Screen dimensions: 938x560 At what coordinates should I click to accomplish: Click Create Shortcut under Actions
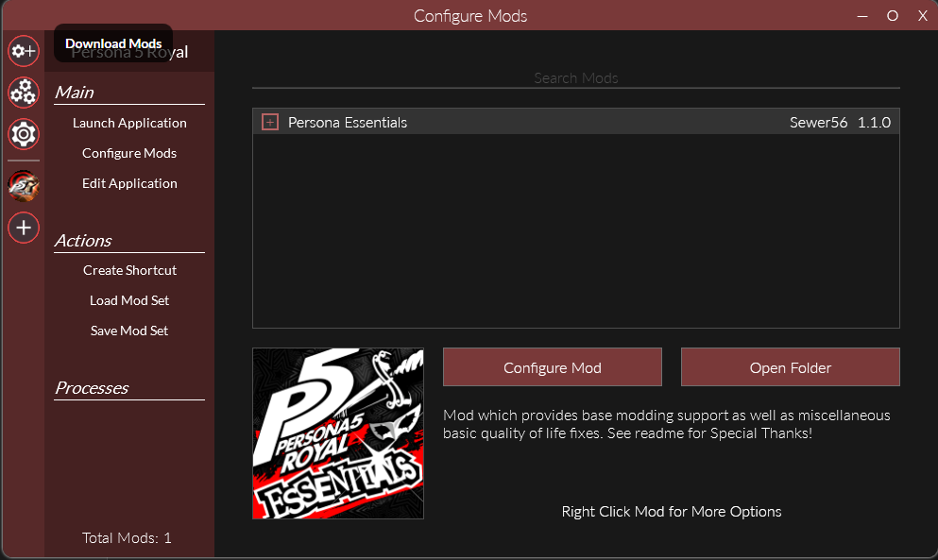[x=129, y=270]
